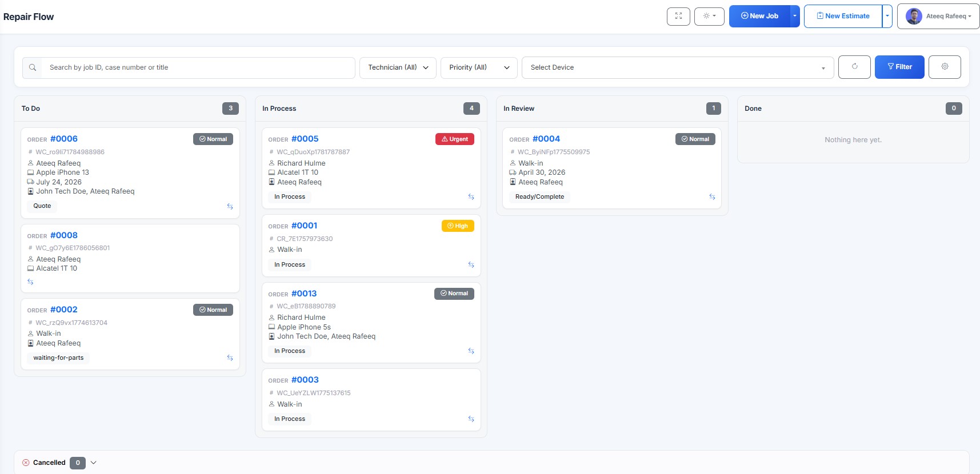Click transfer arrows icon on order #0004

712,196
